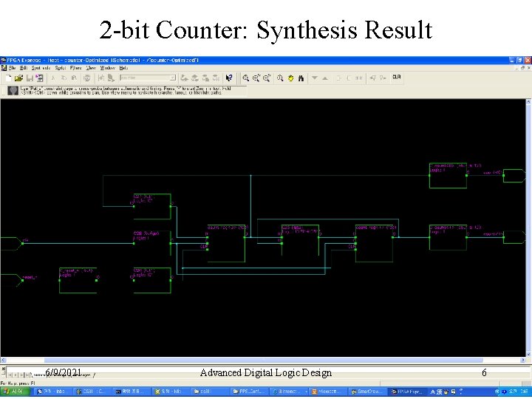Screen dimensions: 532x399
Task: Click the Open folder toolbar icon
Action: point(18,78)
